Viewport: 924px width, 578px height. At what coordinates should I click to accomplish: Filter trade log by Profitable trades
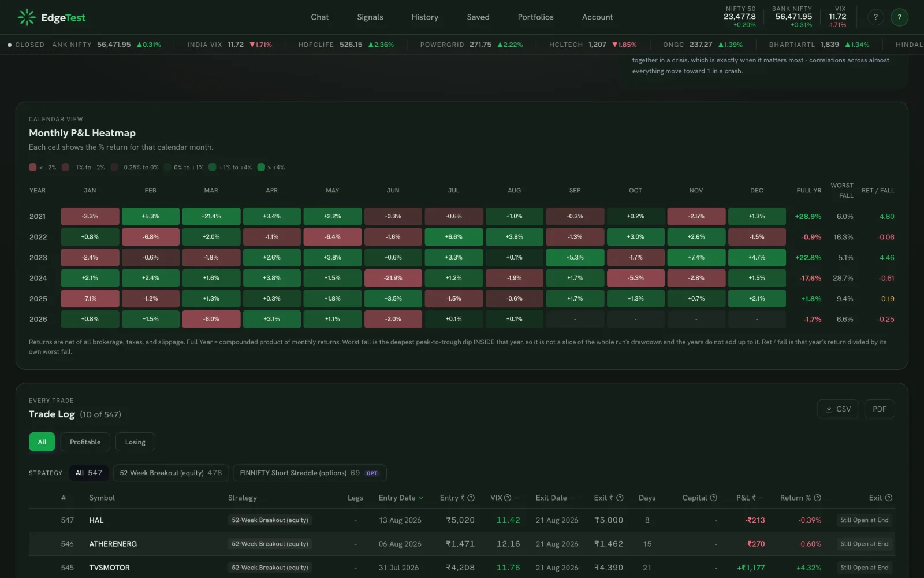[85, 442]
